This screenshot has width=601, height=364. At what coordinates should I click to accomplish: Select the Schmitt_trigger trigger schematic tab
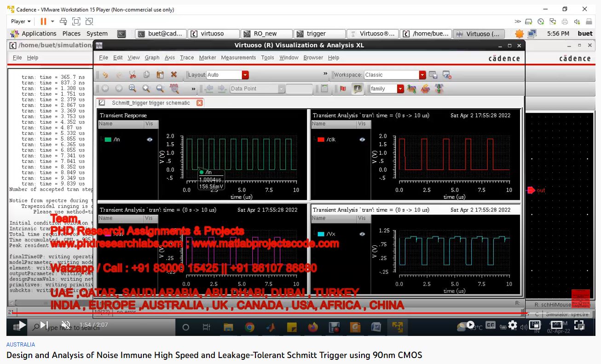[150, 103]
